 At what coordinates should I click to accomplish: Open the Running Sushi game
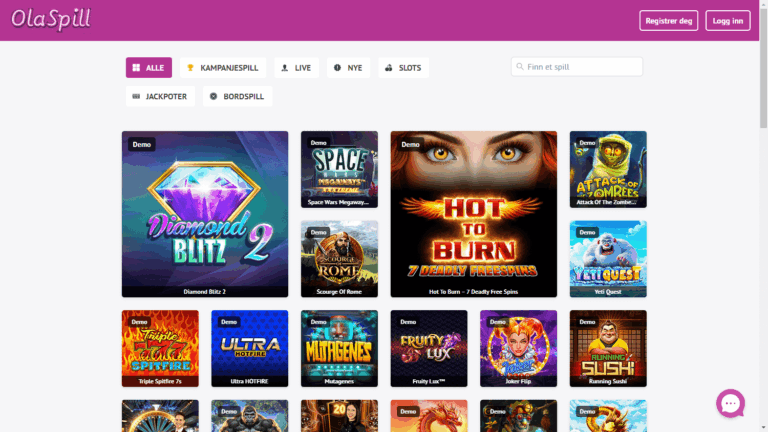[608, 348]
